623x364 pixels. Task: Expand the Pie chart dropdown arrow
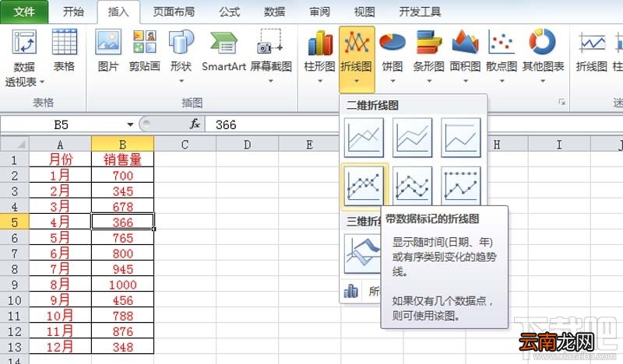pyautogui.click(x=392, y=81)
